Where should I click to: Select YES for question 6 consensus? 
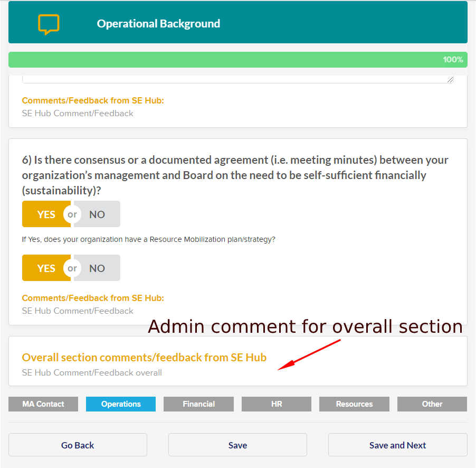pos(46,214)
